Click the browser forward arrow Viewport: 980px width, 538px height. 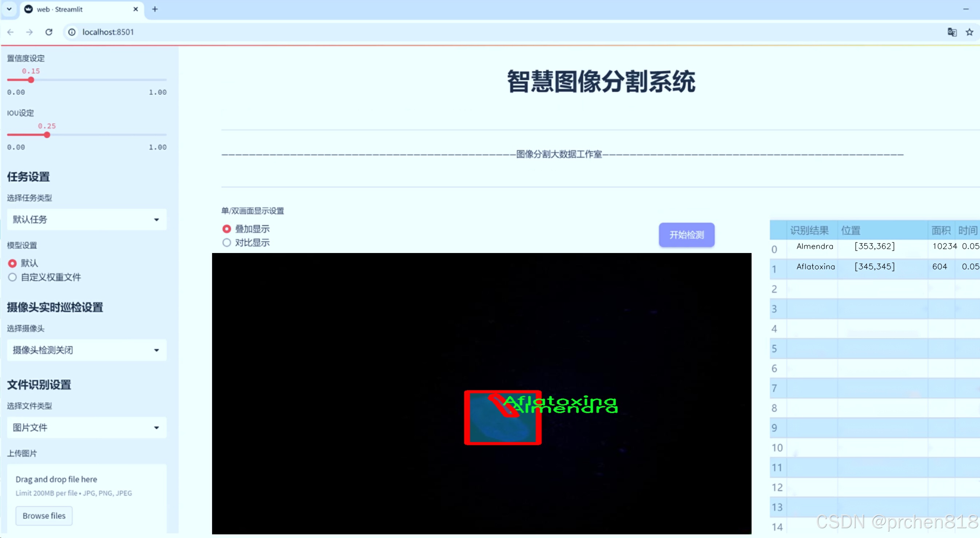pos(29,32)
